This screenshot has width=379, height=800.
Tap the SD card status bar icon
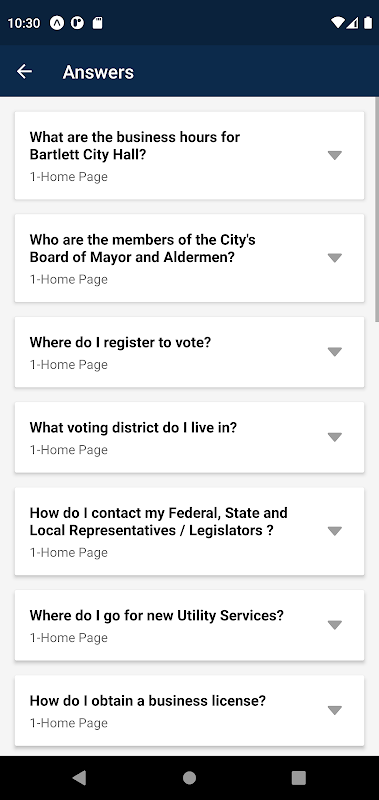97,23
